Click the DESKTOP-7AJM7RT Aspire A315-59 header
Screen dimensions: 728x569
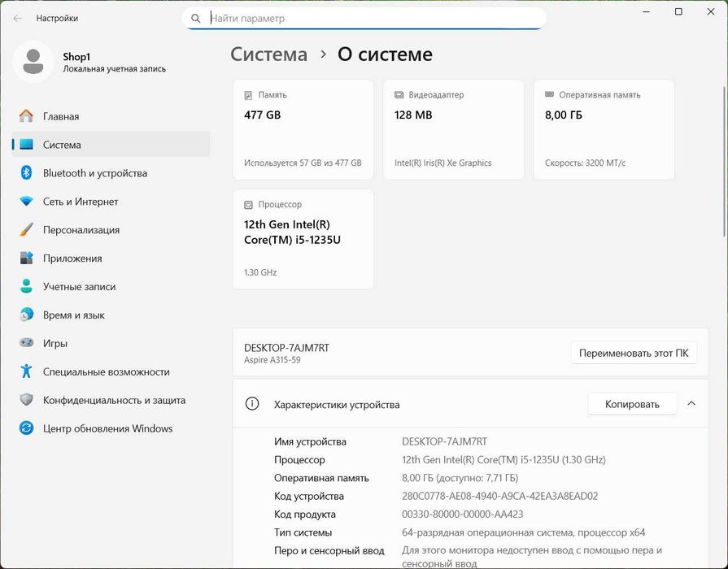coord(471,353)
